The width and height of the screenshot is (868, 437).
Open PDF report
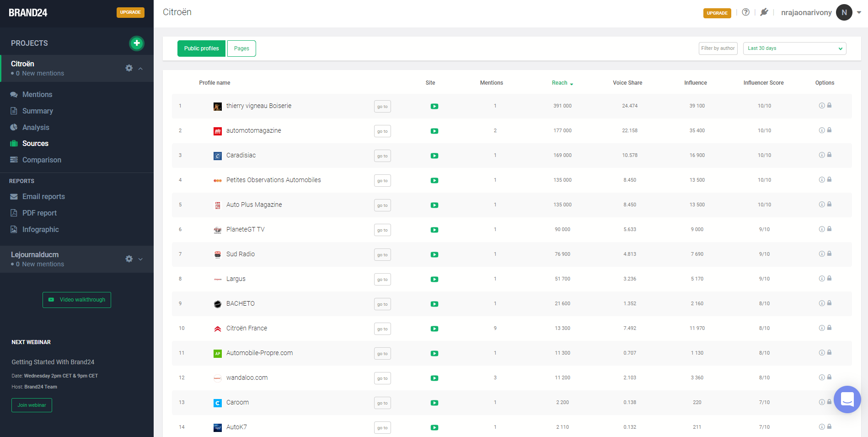click(39, 213)
